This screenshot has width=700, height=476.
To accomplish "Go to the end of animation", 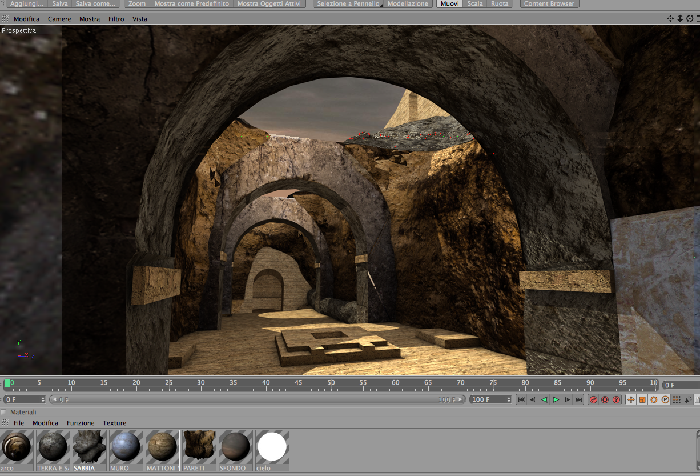I will coord(579,400).
